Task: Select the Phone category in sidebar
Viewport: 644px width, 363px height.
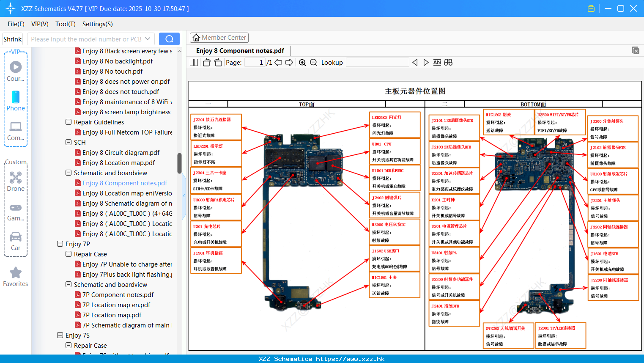Action: (x=16, y=101)
